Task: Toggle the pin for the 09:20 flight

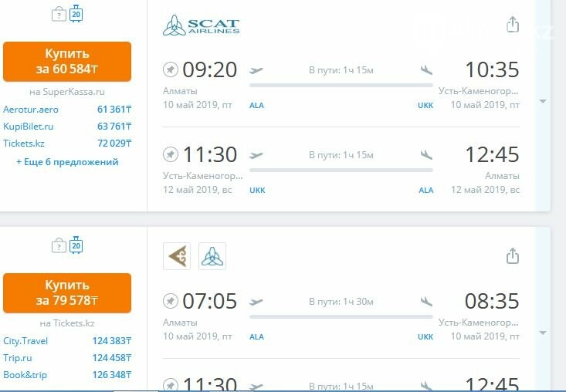Action: (171, 69)
